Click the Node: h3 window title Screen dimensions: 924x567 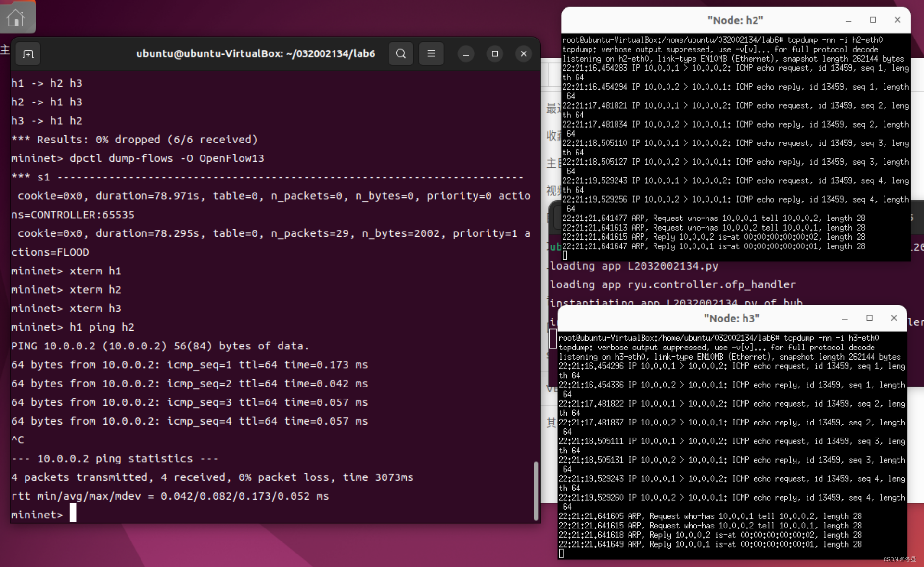tap(731, 318)
